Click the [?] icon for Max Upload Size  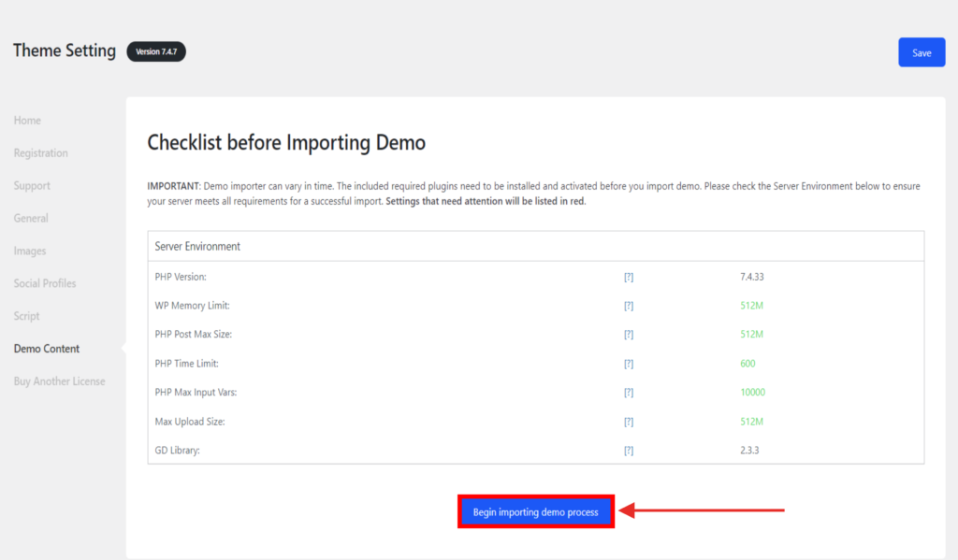pos(629,422)
